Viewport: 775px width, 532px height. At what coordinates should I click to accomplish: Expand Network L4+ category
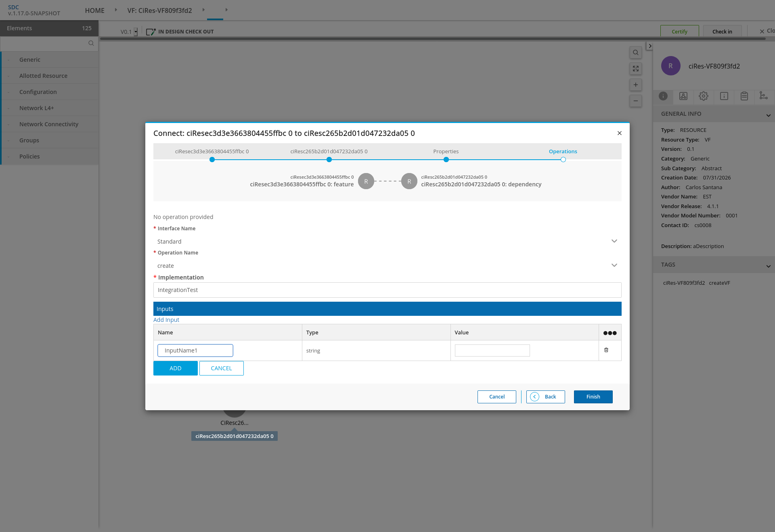coord(50,108)
